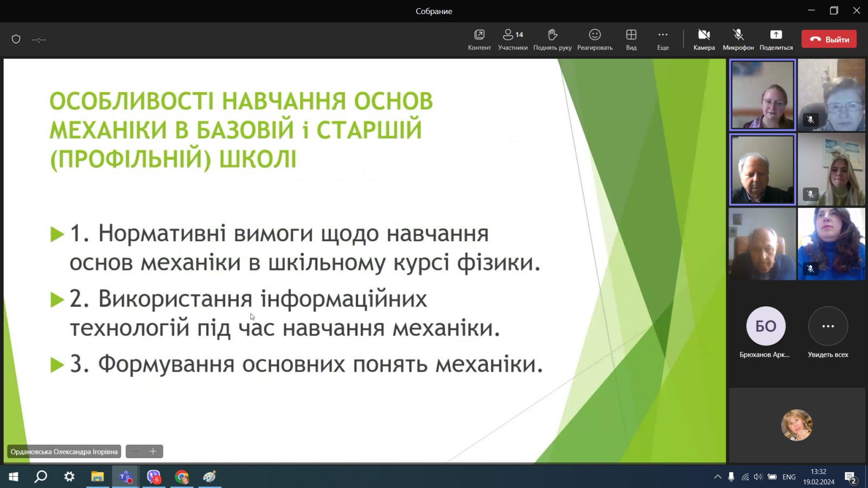Select the elderly man looking down video tile
868x488 pixels.
click(x=762, y=244)
